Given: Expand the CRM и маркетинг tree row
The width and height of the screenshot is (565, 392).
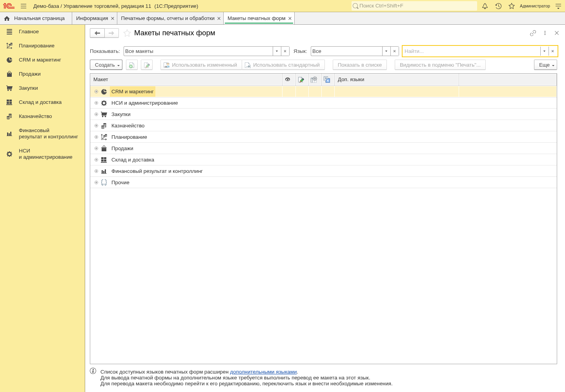Looking at the screenshot, I should (x=96, y=92).
